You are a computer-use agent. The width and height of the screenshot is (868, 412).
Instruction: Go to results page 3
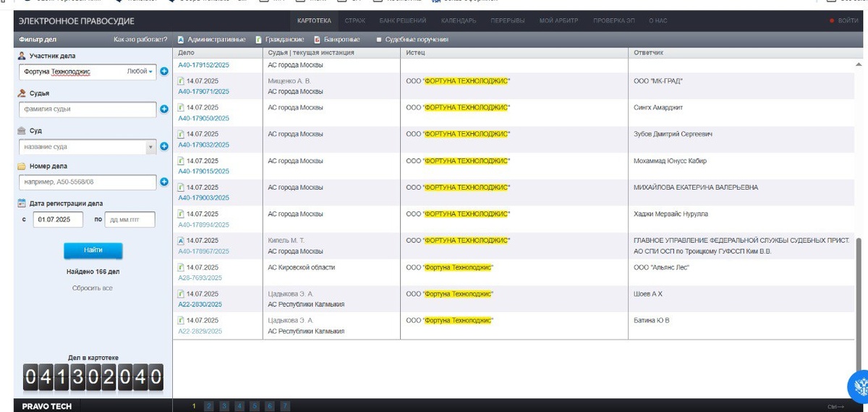(224, 406)
